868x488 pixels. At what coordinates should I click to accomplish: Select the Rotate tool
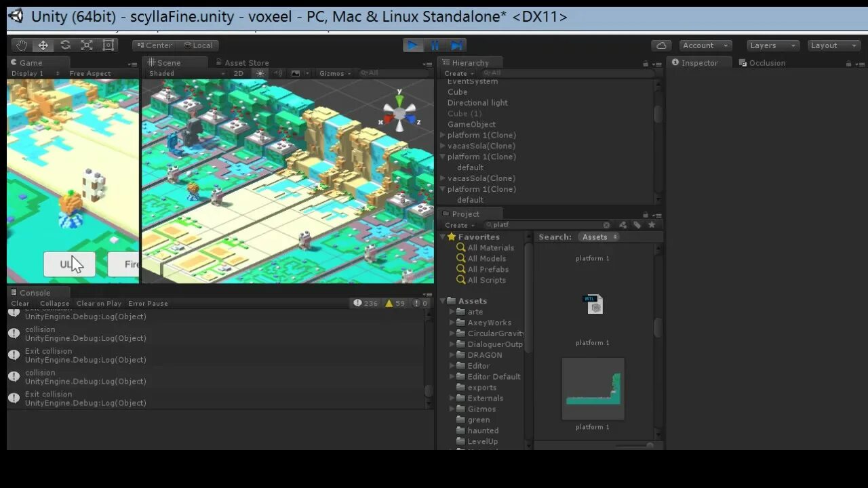tap(65, 45)
